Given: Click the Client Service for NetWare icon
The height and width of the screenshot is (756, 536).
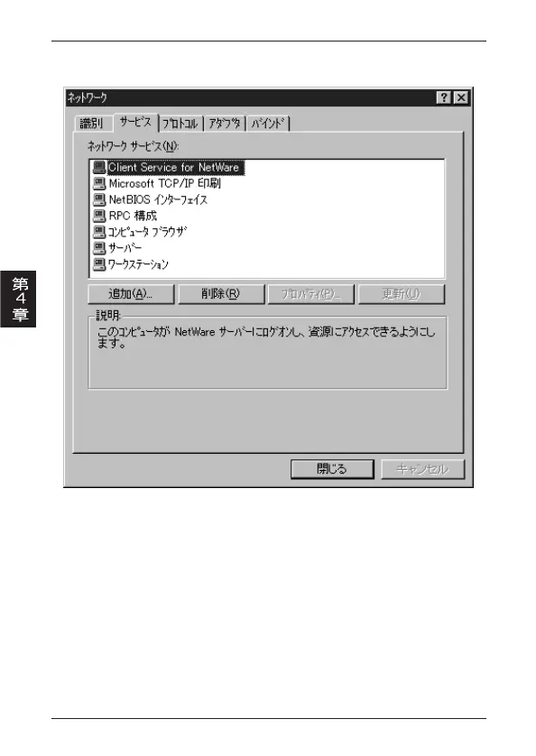Looking at the screenshot, I should pyautogui.click(x=99, y=167).
